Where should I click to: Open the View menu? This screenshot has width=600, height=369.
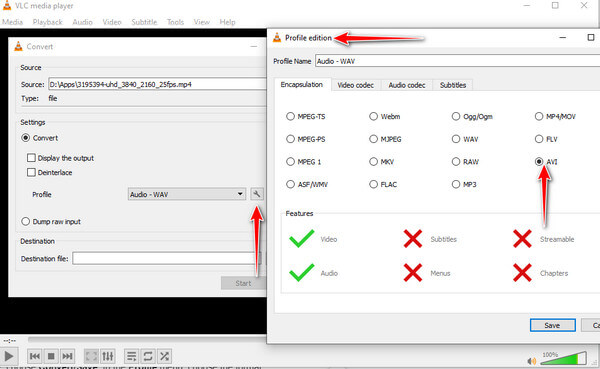click(x=202, y=22)
